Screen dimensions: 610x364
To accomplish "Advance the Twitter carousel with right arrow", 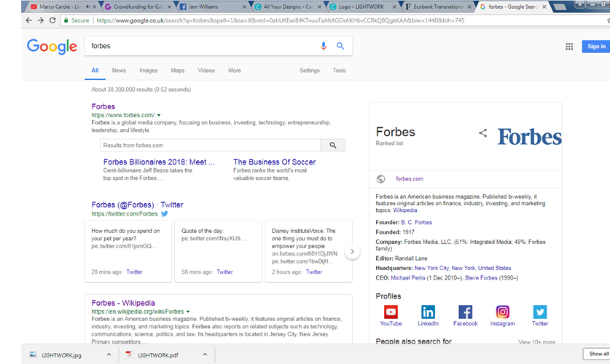I will (352, 251).
